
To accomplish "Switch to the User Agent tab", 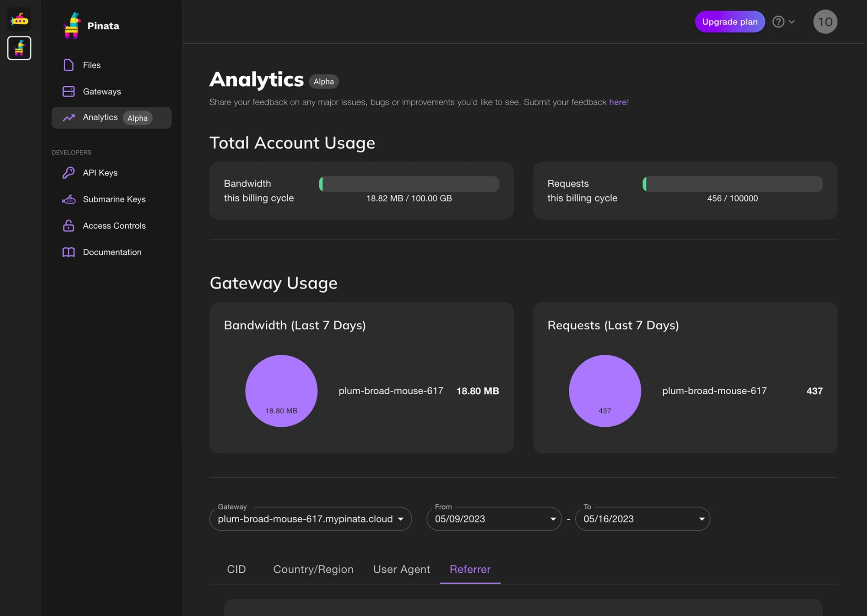I will point(401,569).
